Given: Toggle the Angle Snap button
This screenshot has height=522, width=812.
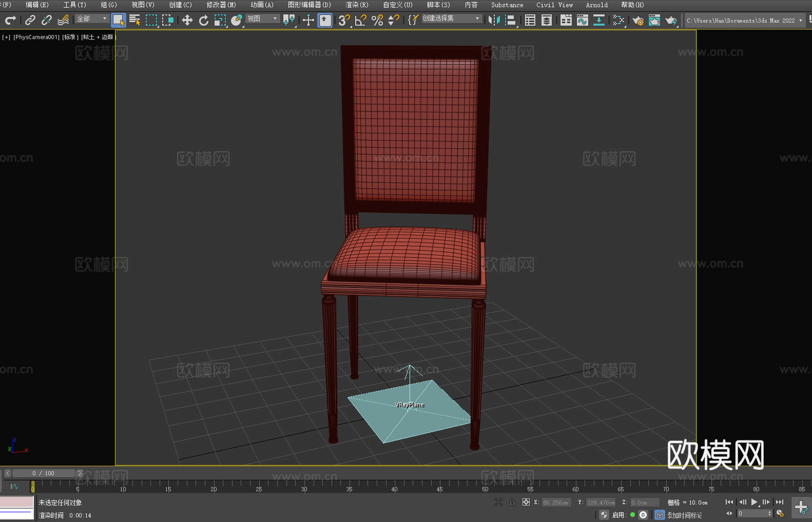Looking at the screenshot, I should [x=361, y=20].
